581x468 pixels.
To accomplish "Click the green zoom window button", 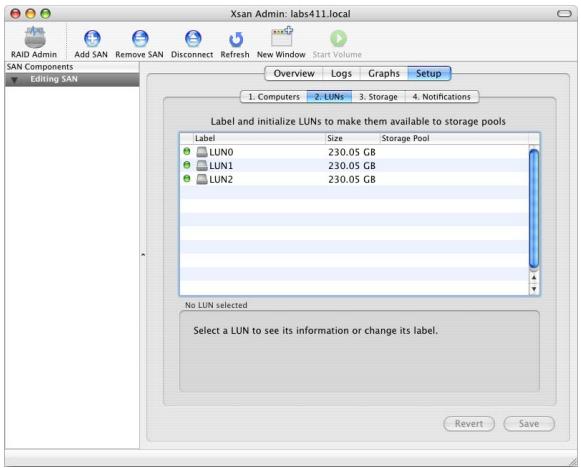I will point(46,14).
